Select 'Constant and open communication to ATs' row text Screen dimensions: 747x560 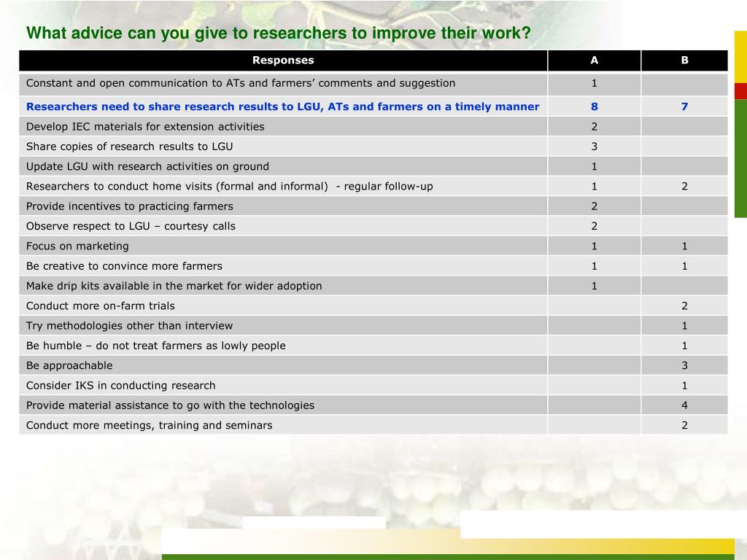pyautogui.click(x=241, y=83)
